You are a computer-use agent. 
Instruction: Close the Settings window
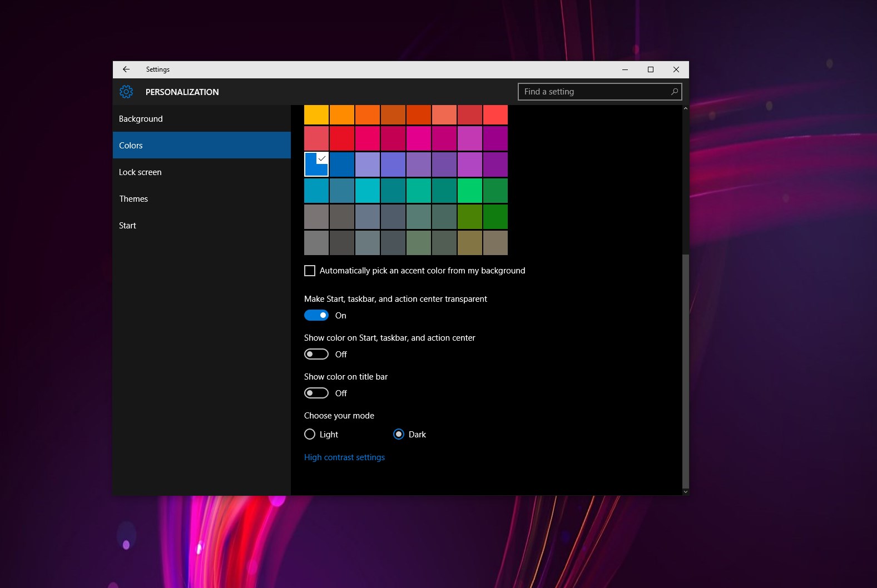point(676,69)
